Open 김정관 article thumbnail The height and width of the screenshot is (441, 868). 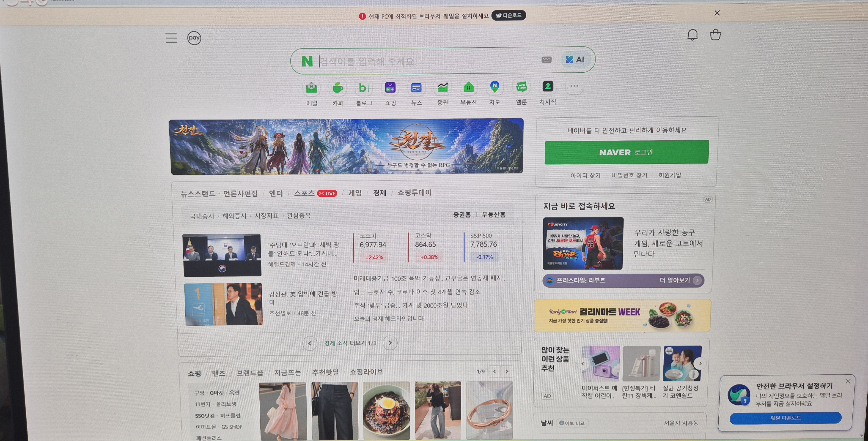click(224, 304)
